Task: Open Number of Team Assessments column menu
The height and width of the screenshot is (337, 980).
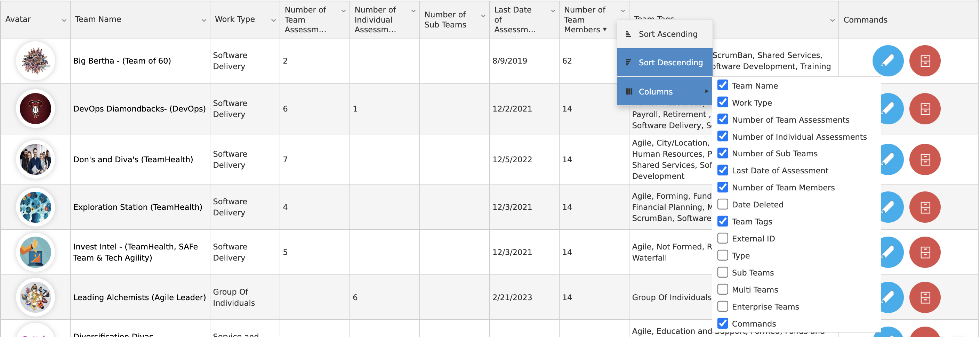Action: [x=343, y=11]
